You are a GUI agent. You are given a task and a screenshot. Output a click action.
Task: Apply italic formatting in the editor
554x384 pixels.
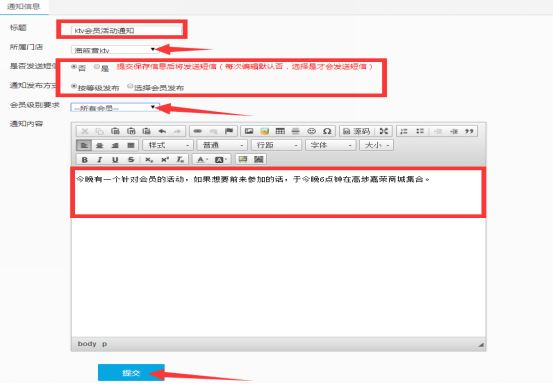pyautogui.click(x=100, y=160)
